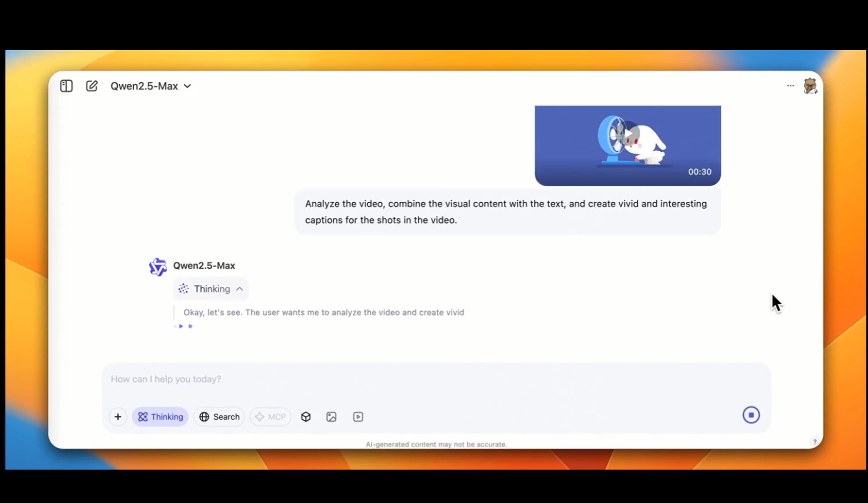Screen dimensions: 868x503
Task: Select the image generation icon
Action: point(331,417)
